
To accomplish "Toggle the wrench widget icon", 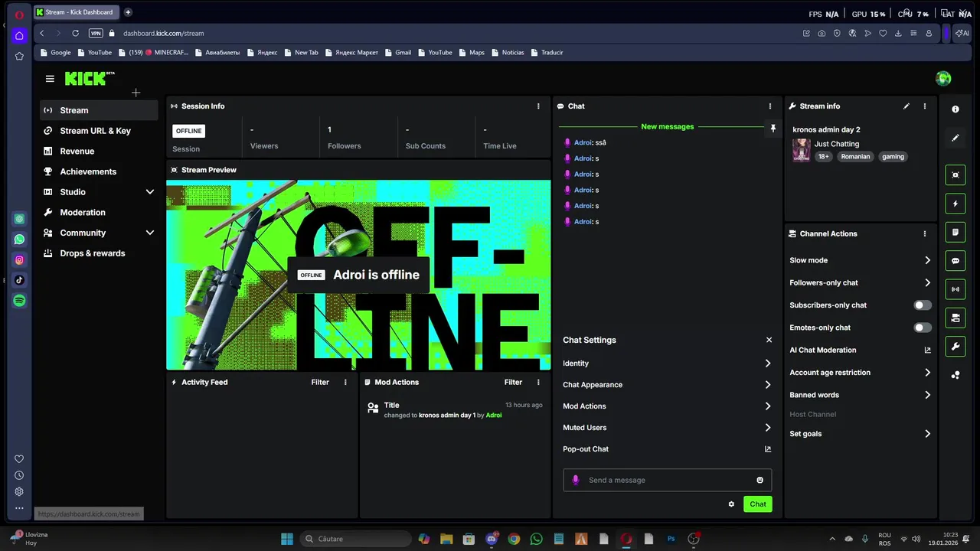I will pos(955,347).
